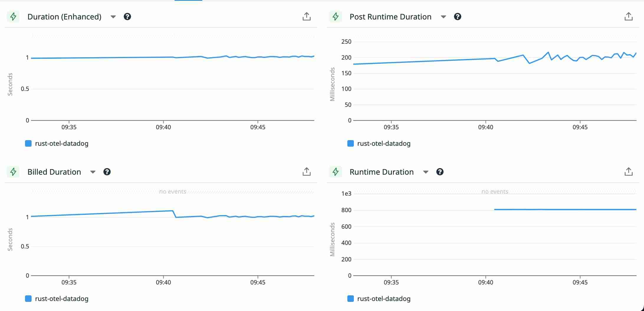Open the help icon for Duration (Enhanced)
The width and height of the screenshot is (644, 311).
coord(127,17)
